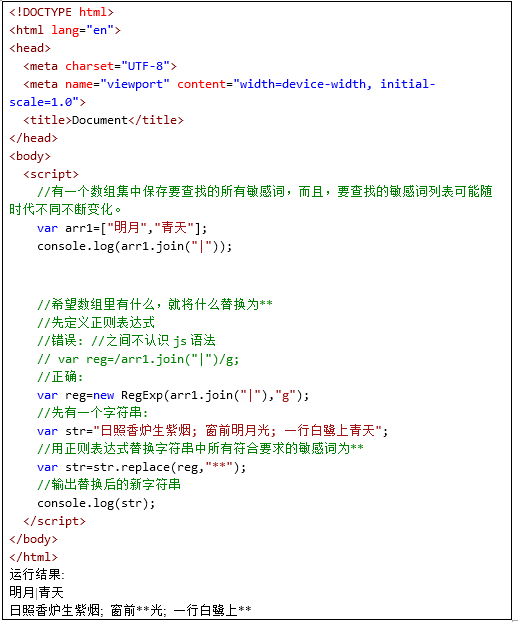Screen dimensions: 518x622
Task: Click the '<title>Document</title>' line
Action: click(104, 120)
